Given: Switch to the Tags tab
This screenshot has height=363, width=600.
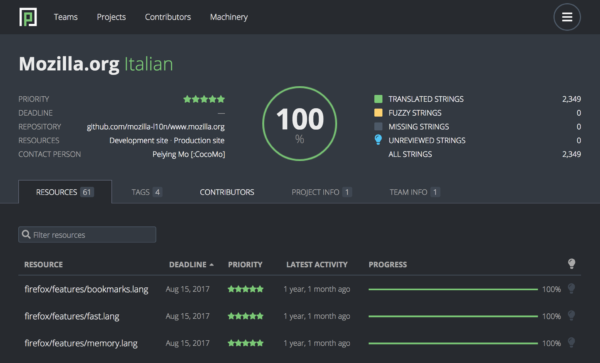Looking at the screenshot, I should point(147,192).
